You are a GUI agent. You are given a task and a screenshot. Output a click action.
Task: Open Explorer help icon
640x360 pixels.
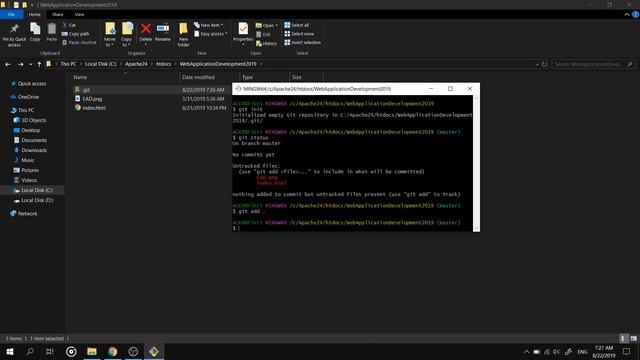tap(636, 15)
